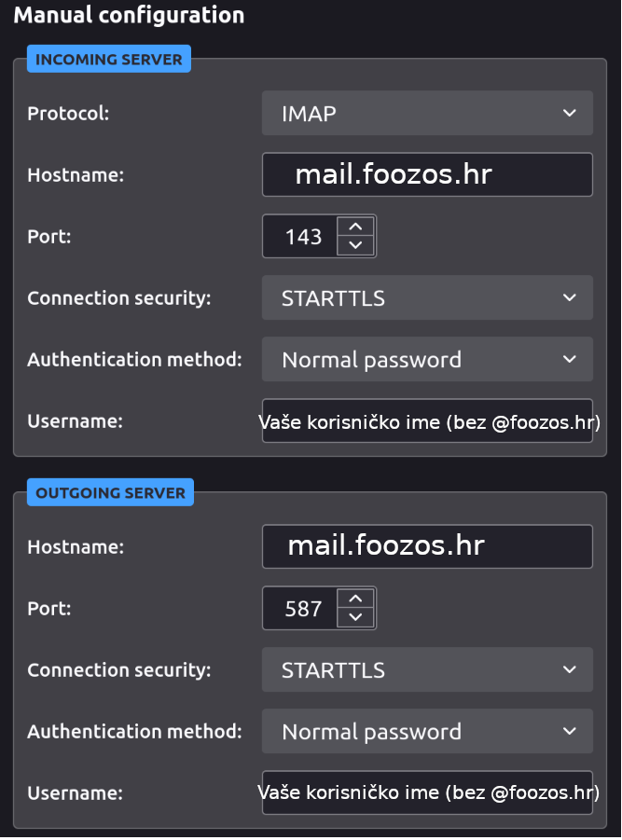Decrease the incoming server port number
The height and width of the screenshot is (840, 622).
[x=355, y=245]
